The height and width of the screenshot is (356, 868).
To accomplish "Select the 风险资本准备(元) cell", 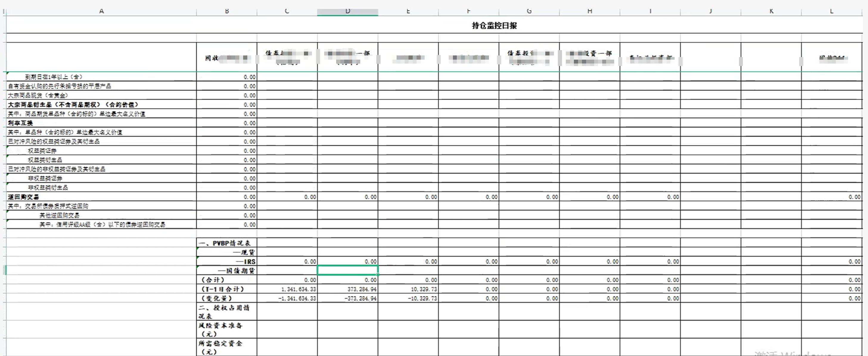I will [221, 329].
